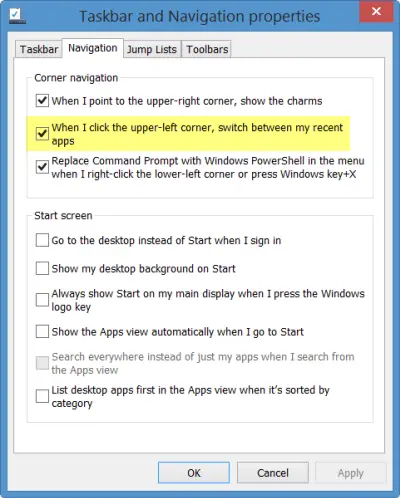Uncheck upper-right corner show charms option
Viewport: 400px width, 498px height.
click(42, 100)
